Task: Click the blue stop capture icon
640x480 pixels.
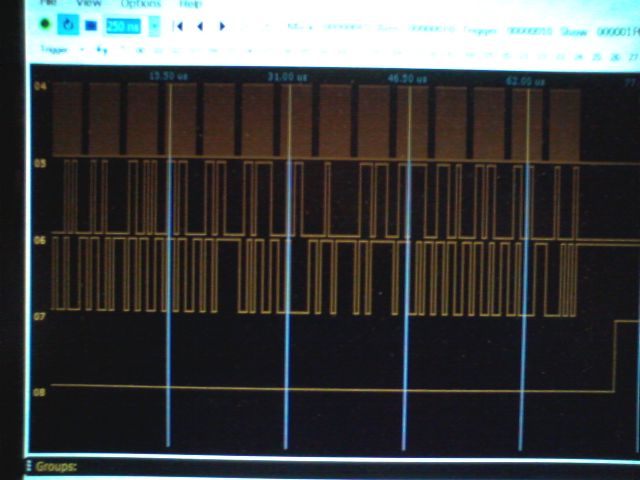Action: pyautogui.click(x=90, y=25)
